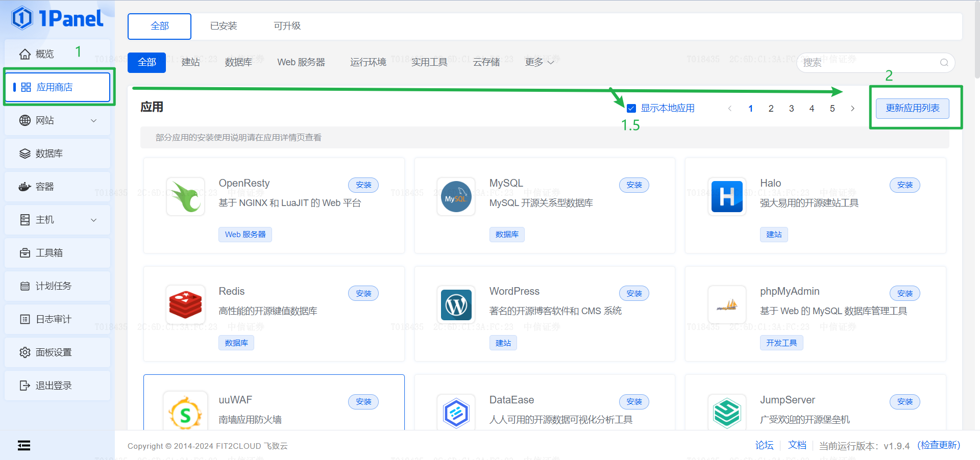Expand the 主机 sidebar submenu arrow
Screen dimensions: 980x460
[x=93, y=220]
